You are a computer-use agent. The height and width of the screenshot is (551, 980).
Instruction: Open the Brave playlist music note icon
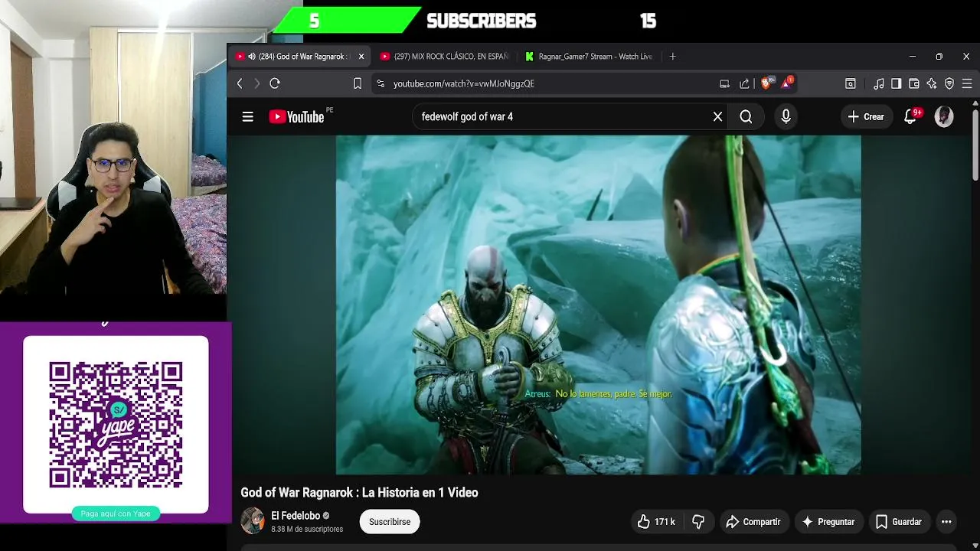879,83
